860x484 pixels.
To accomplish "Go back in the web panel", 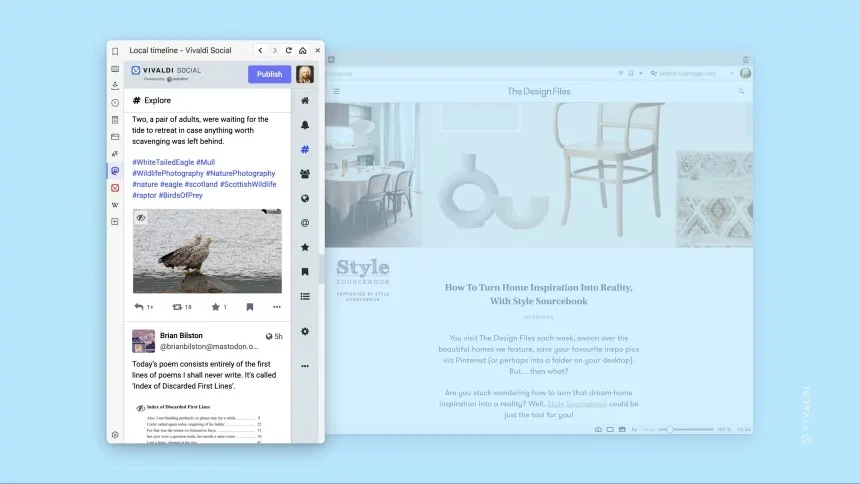I will (261, 50).
